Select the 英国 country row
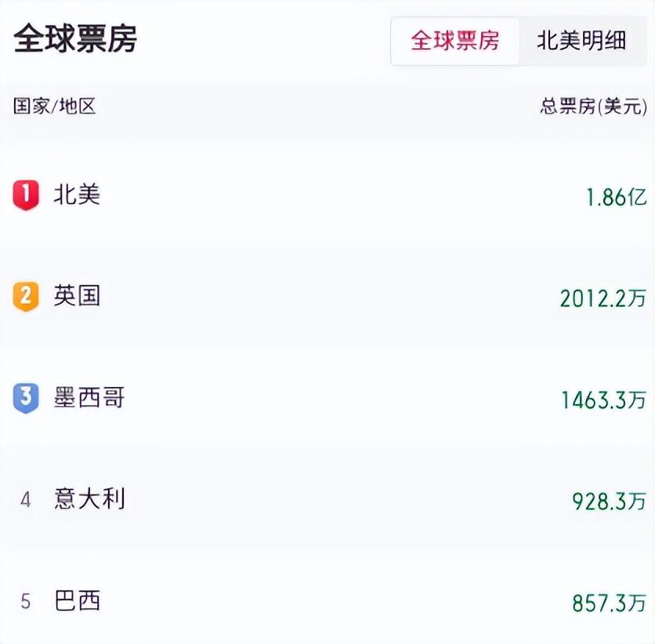 (327, 297)
